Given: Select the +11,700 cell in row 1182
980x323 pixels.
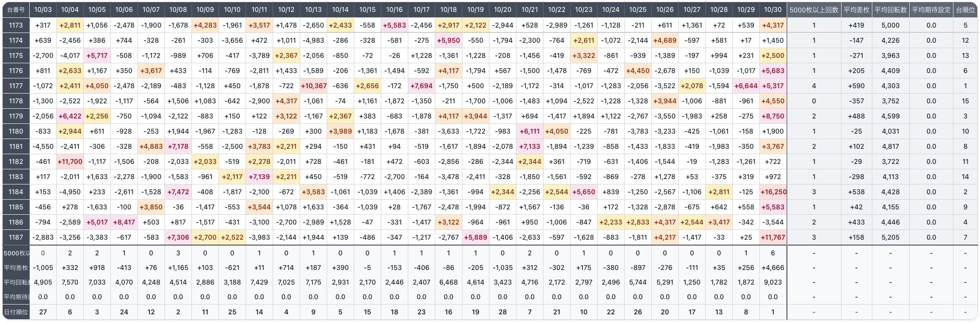Looking at the screenshot, I should 70,161.
